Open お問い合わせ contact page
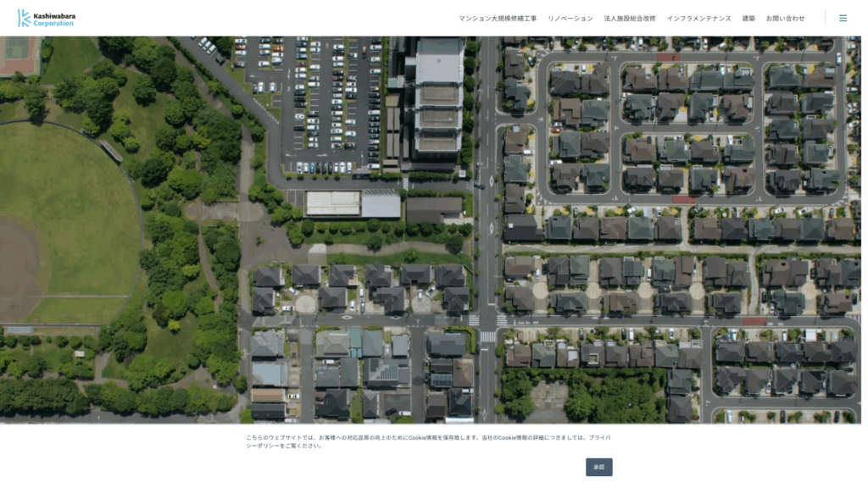 (x=785, y=19)
